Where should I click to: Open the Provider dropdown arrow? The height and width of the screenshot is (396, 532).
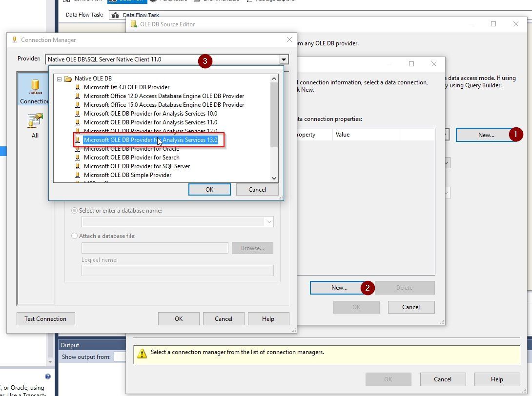(284, 59)
